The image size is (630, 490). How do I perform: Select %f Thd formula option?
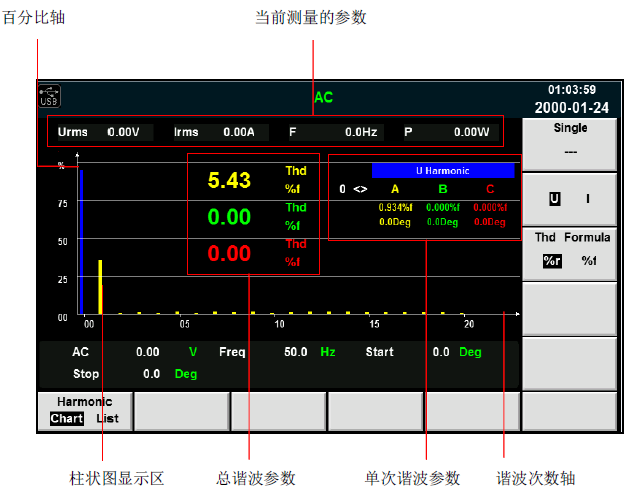pyautogui.click(x=589, y=261)
